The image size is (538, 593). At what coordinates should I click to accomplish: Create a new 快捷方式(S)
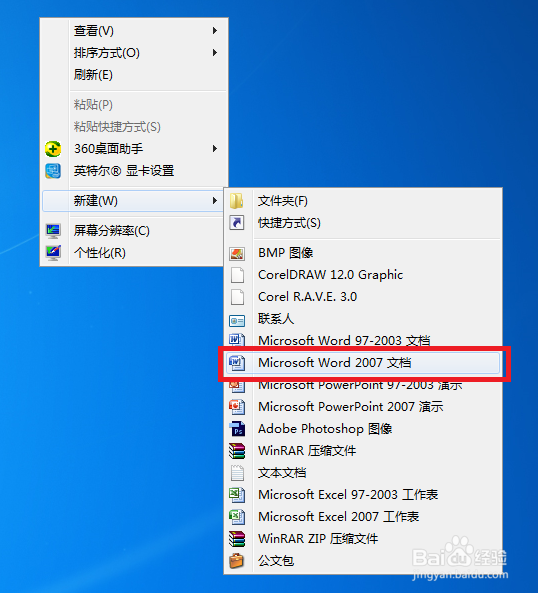363,223
